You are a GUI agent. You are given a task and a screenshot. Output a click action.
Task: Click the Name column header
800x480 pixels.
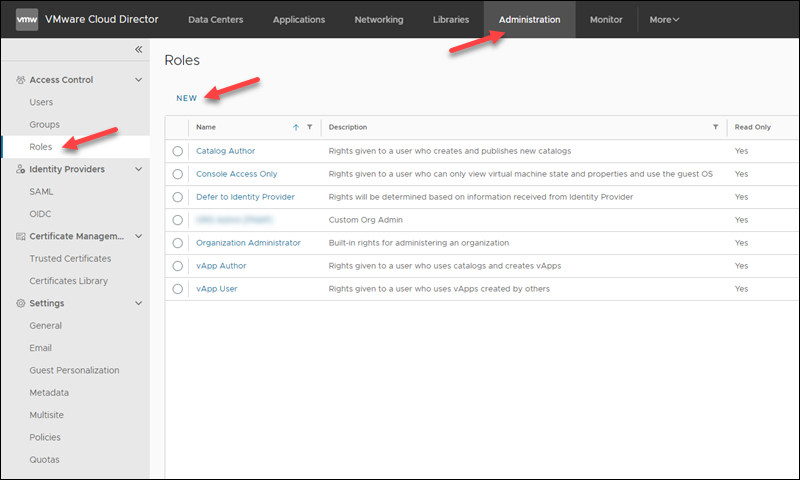coord(206,127)
